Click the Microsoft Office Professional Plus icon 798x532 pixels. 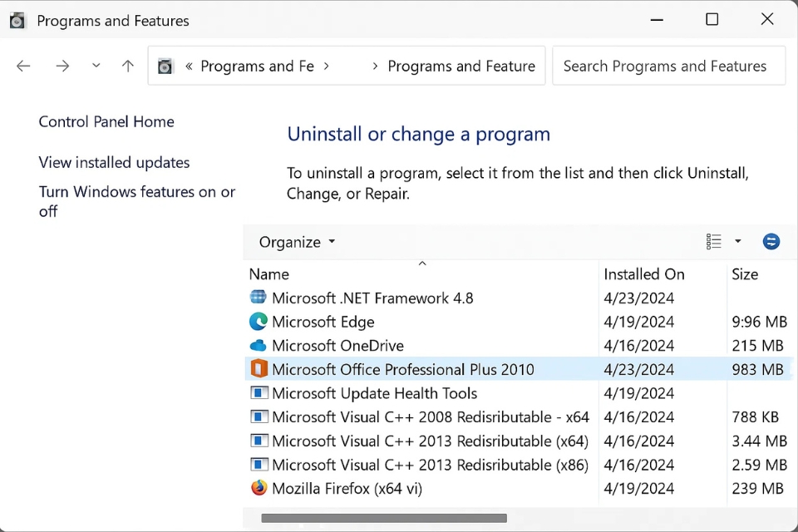[x=259, y=369]
